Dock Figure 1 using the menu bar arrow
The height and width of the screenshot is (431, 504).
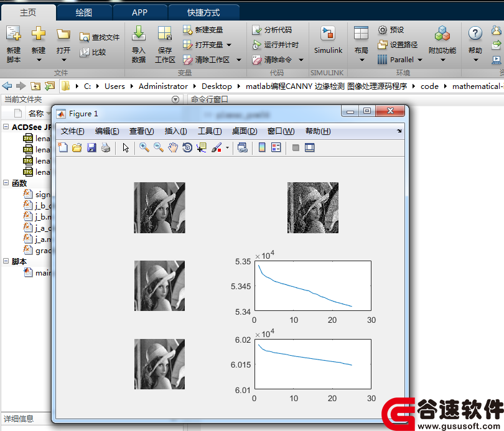pyautogui.click(x=399, y=131)
